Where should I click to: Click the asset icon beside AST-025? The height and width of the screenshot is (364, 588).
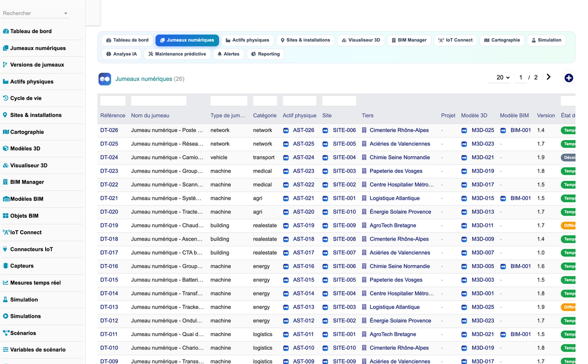pos(286,144)
